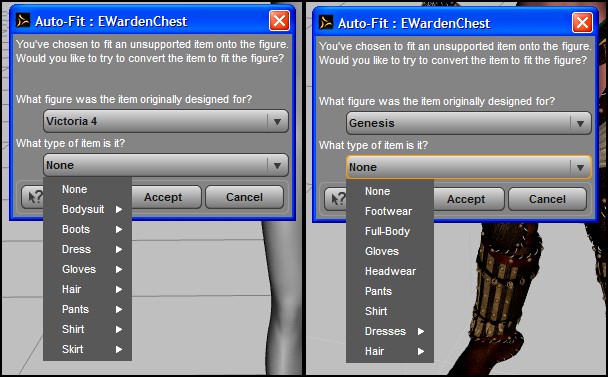Click the help icon in the right dialog
The image size is (608, 377).
click(x=335, y=199)
